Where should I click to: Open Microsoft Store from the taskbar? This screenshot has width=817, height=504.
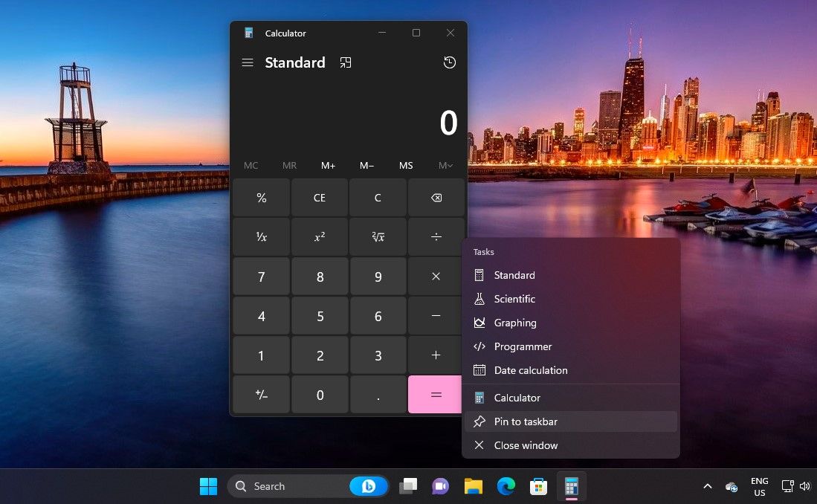[x=538, y=486]
